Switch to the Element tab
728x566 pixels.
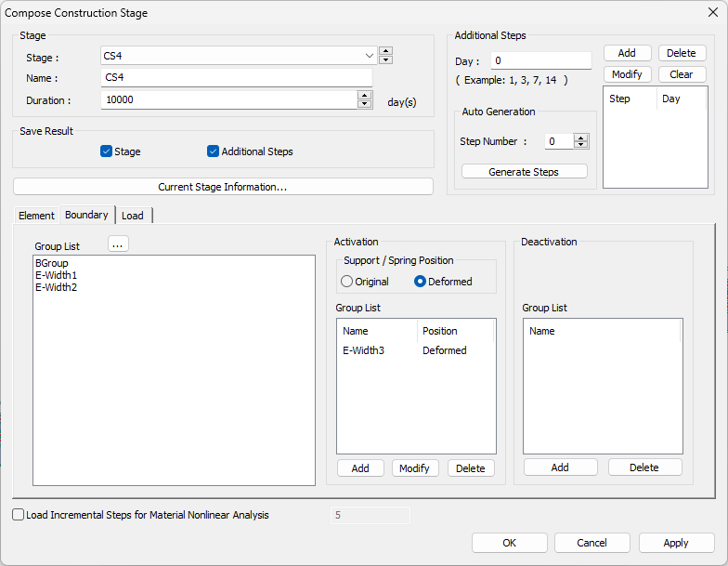(36, 216)
